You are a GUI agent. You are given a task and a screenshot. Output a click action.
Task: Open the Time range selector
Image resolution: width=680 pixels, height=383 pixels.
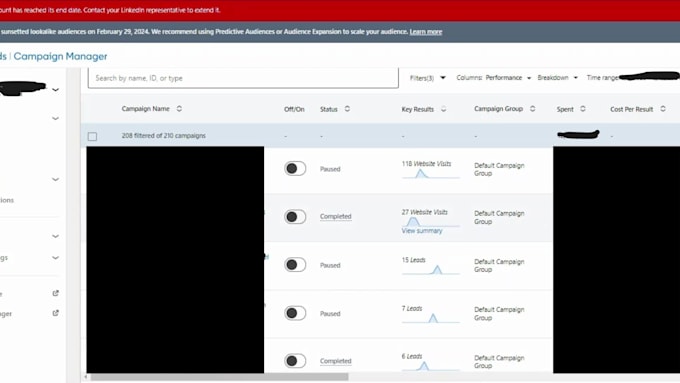633,77
